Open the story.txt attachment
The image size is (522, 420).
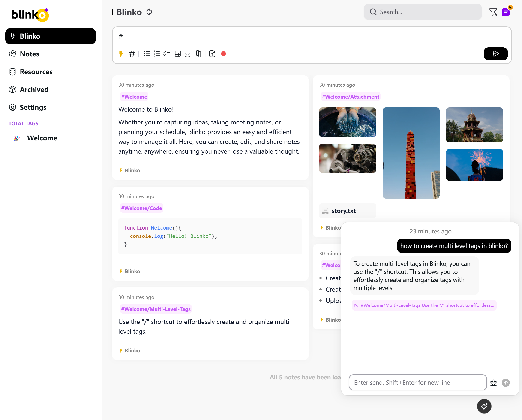pyautogui.click(x=348, y=211)
